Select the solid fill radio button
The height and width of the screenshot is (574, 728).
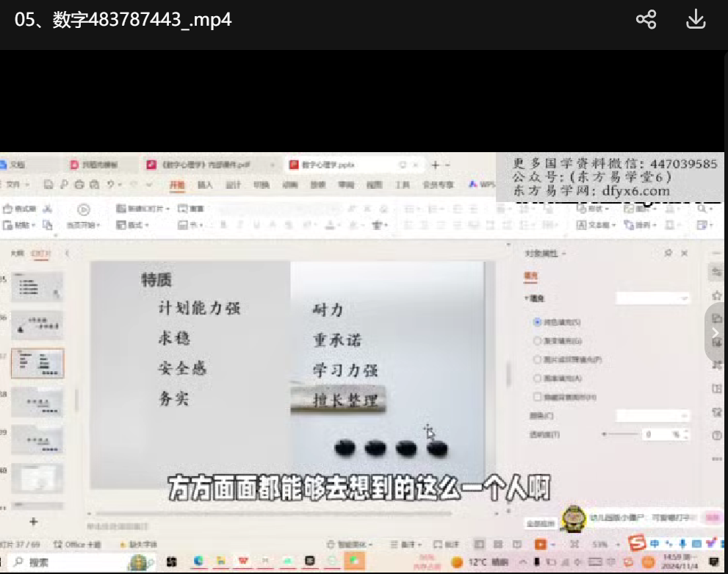tap(537, 322)
